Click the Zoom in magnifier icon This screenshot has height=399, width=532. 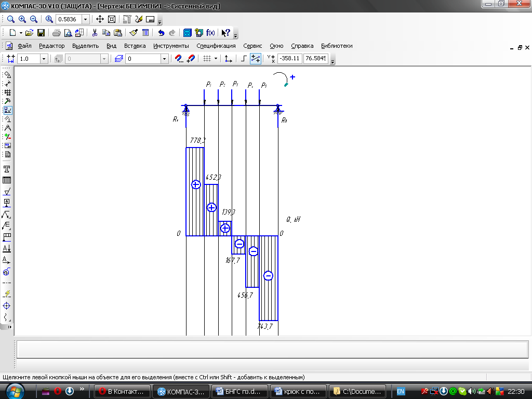tap(22, 19)
